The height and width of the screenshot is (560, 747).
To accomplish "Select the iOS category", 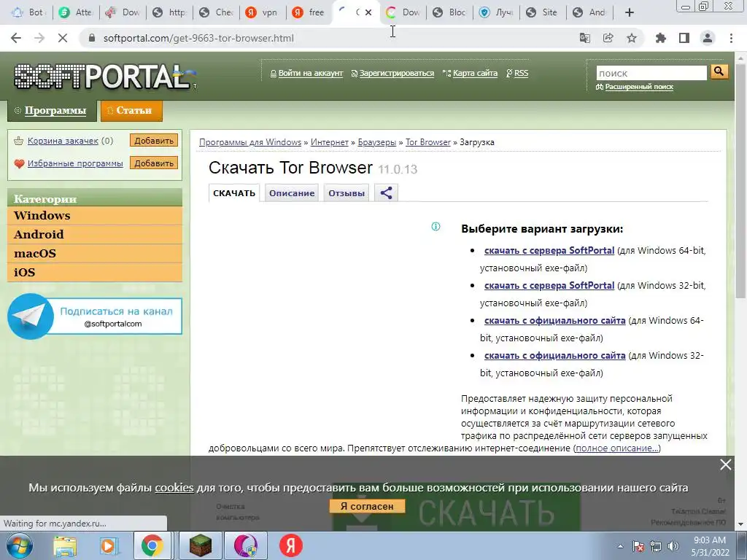I will click(95, 273).
